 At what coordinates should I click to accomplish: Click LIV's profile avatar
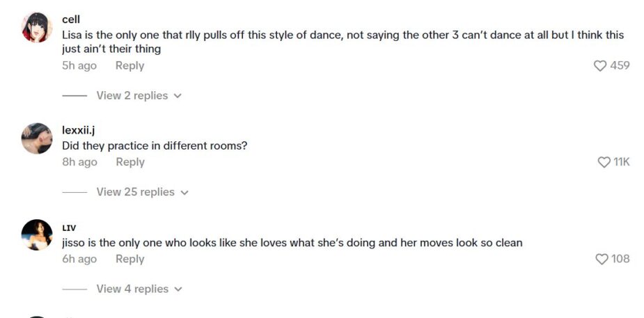coord(37,234)
